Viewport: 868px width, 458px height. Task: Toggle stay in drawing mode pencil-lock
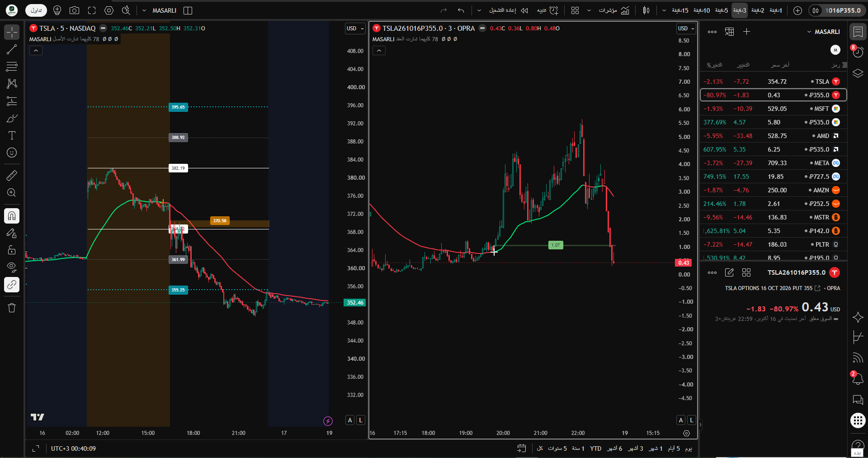[x=12, y=233]
